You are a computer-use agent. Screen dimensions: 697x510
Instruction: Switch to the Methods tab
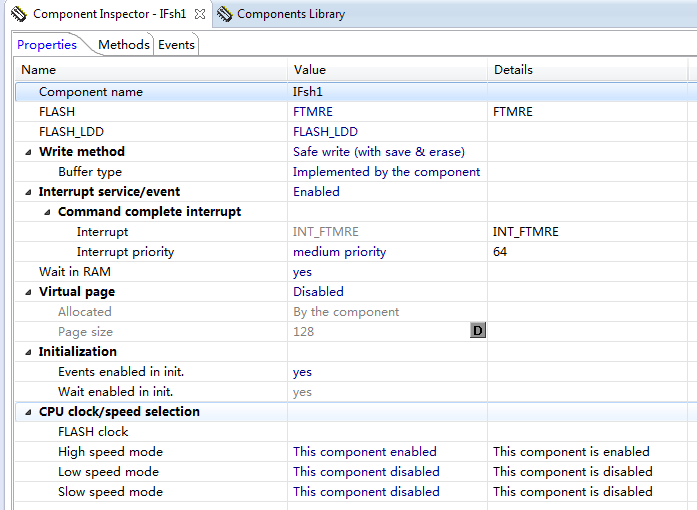[x=124, y=44]
